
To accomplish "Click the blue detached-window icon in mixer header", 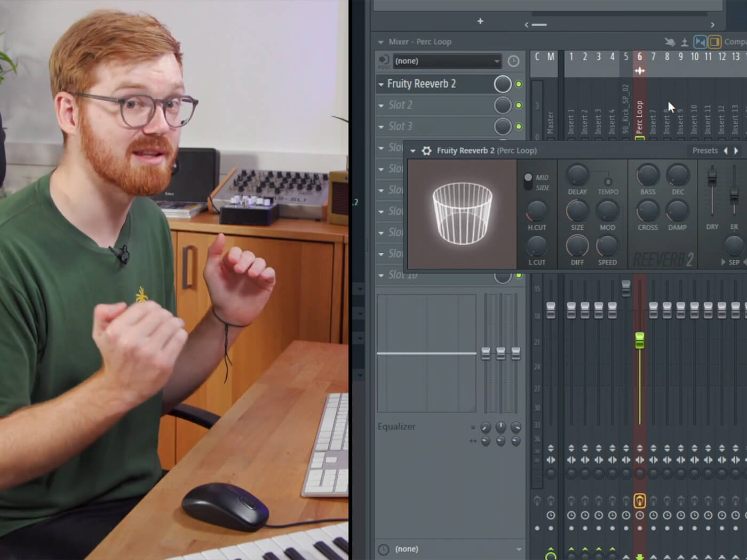I will (x=700, y=42).
